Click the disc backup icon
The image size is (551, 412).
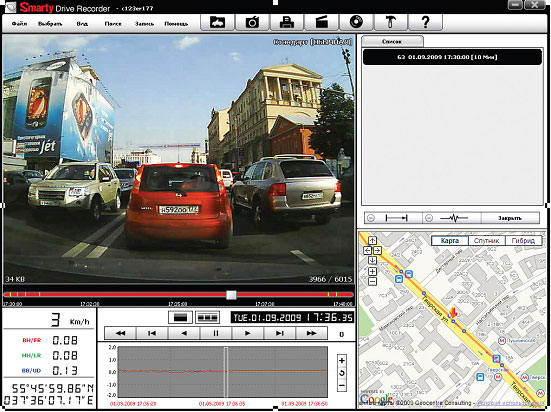356,22
